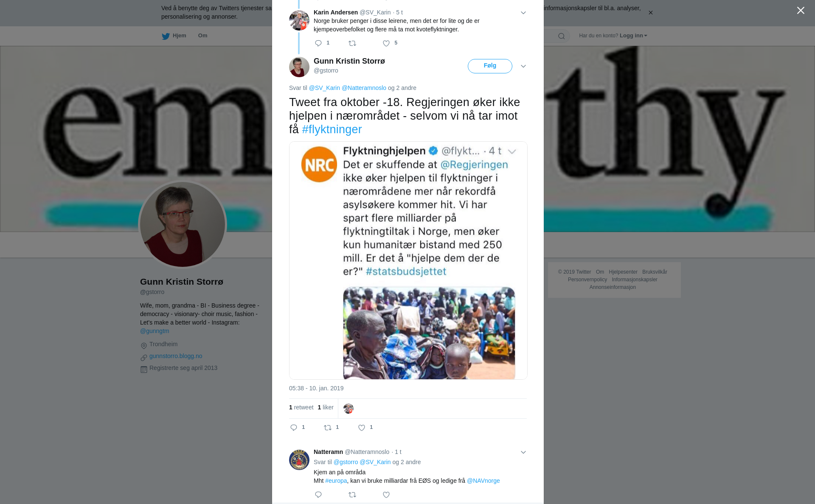Screen dimensions: 815x504
Task: View the embedded Flyktninghjelpen tweet image
Action: tap(408, 260)
